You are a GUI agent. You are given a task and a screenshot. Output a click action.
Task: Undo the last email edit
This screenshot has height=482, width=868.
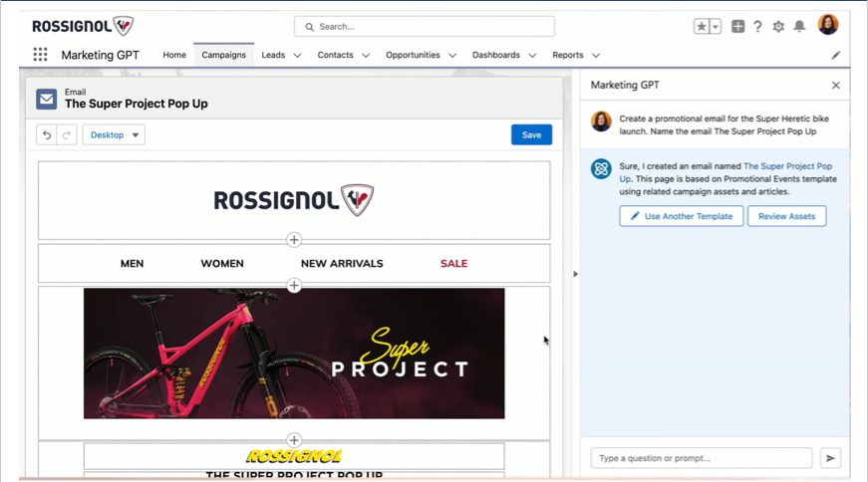pyautogui.click(x=47, y=135)
